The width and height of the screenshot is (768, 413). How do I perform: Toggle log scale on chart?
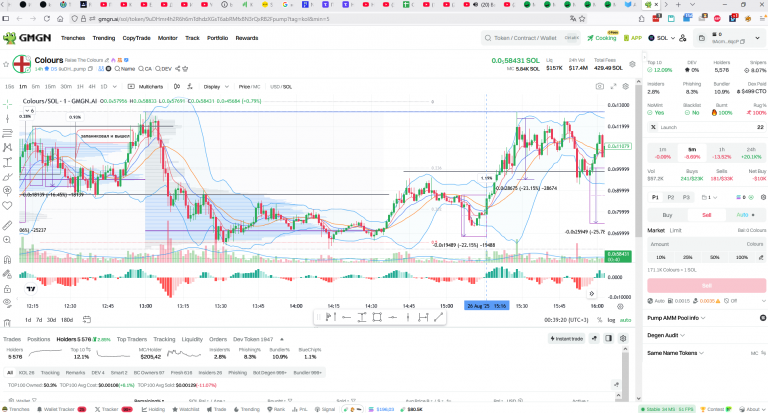611,320
